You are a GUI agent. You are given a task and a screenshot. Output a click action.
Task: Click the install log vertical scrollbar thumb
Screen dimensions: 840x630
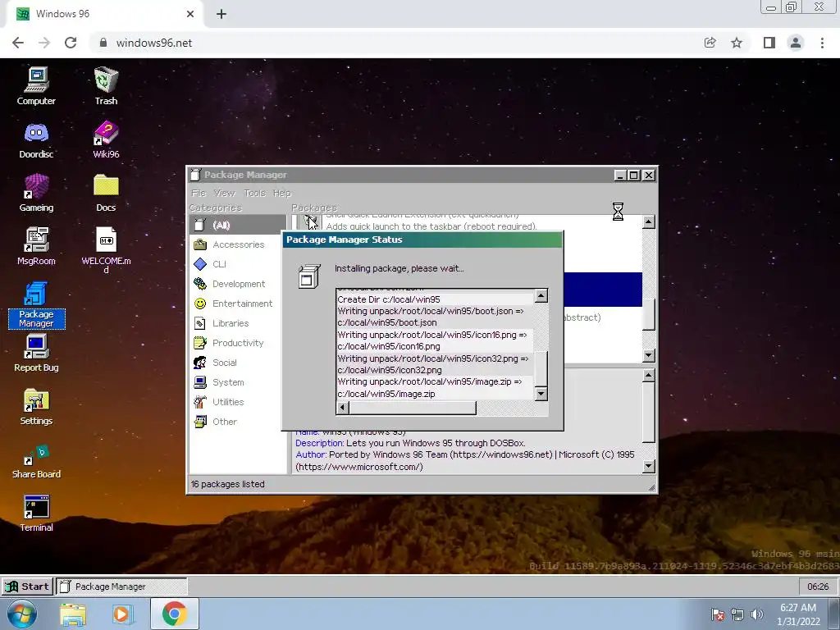click(541, 368)
